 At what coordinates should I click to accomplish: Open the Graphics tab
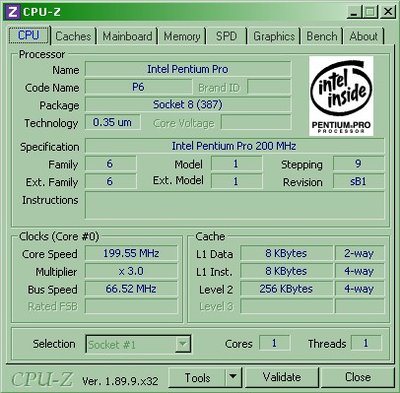coord(274,36)
